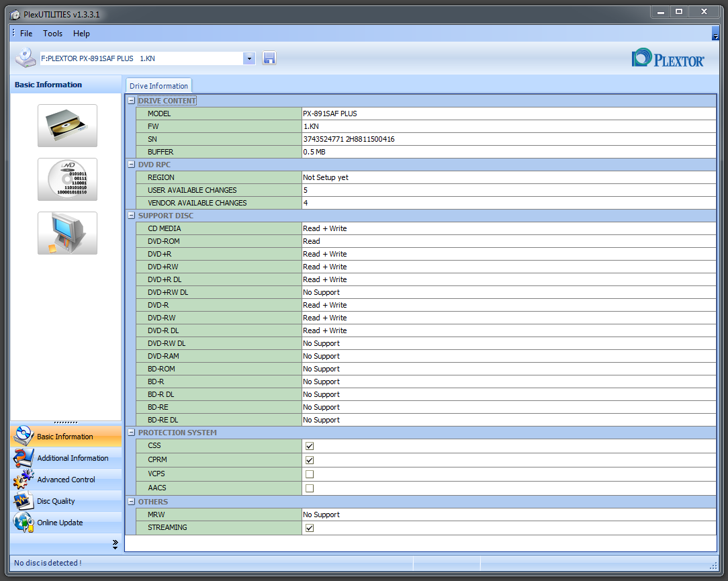Screen dimensions: 728x581
Task: Click the window resize grip corner
Action: pos(714,566)
